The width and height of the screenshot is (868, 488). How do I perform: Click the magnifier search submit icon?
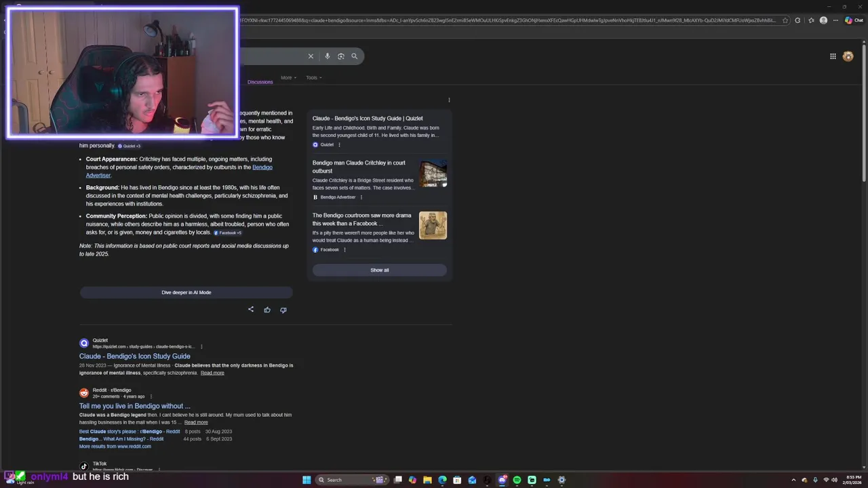[x=354, y=56]
